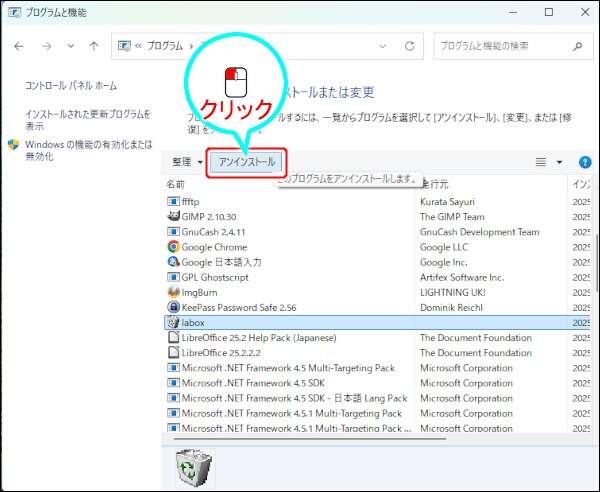This screenshot has width=600, height=492.
Task: Click the back navigation arrow
Action: pos(19,46)
